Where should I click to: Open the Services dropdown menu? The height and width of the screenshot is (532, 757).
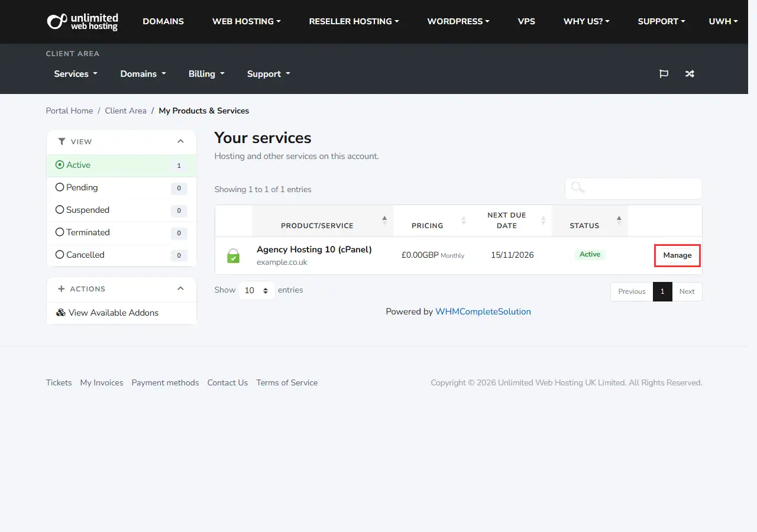76,74
